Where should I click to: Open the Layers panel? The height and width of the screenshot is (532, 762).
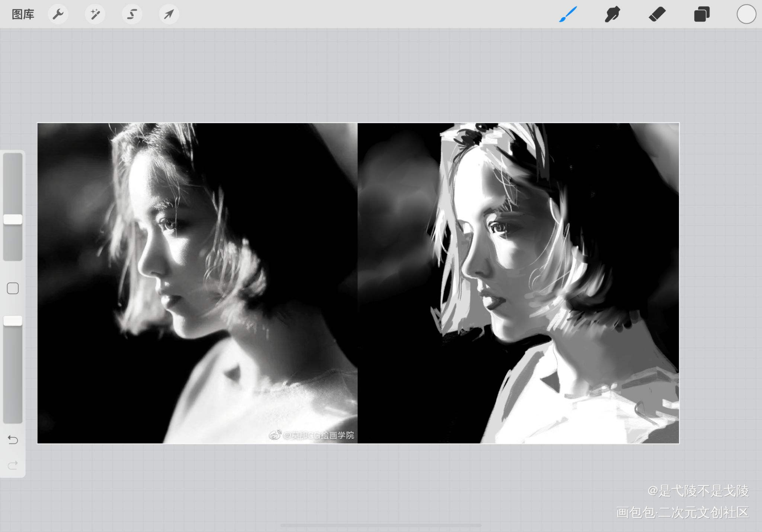(x=701, y=14)
